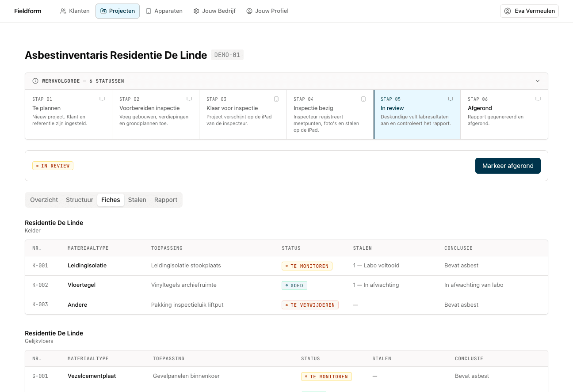The image size is (573, 392).
Task: Click the TE MONITOREN badge in row G-001
Action: (326, 377)
